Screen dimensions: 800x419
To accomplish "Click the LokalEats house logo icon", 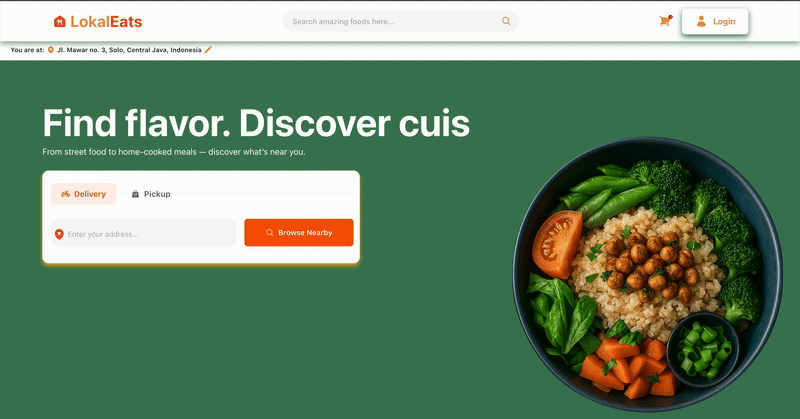I will click(x=60, y=21).
